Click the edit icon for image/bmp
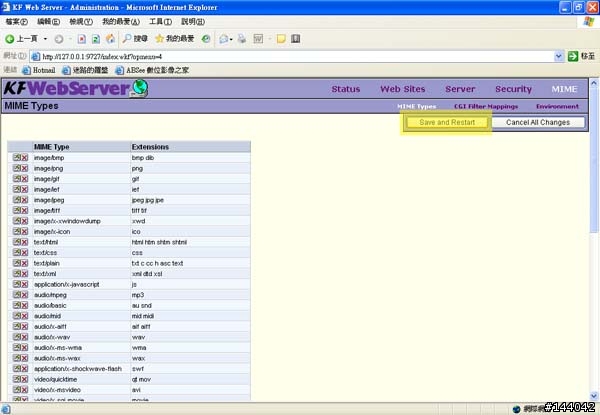Viewport: 600px width, 415px height. point(16,158)
